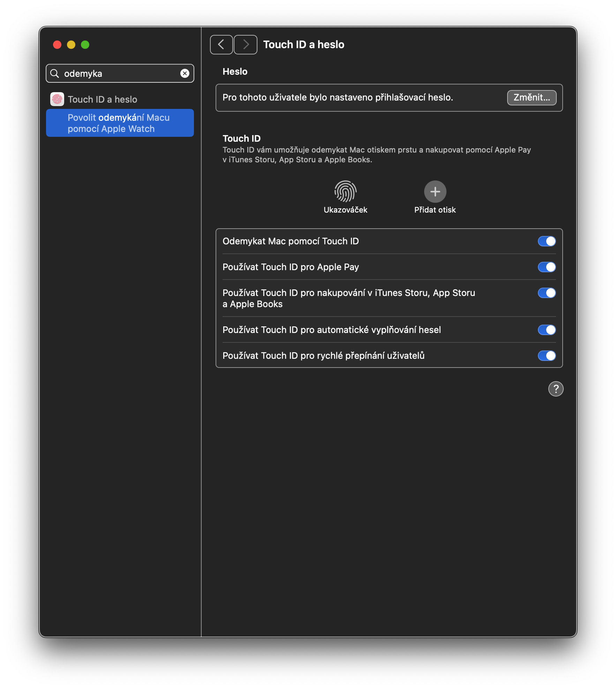The image size is (616, 689).
Task: Open Touch ID a heslo search result
Action: tap(103, 99)
